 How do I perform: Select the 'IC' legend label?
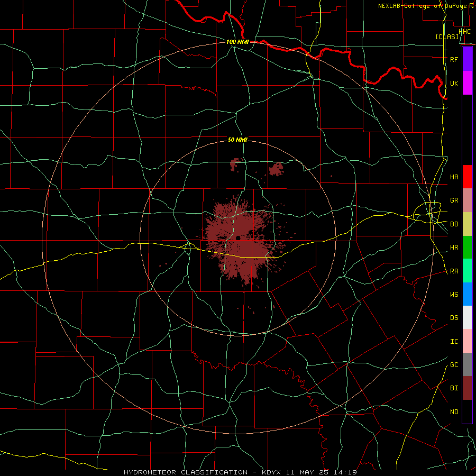point(454,342)
